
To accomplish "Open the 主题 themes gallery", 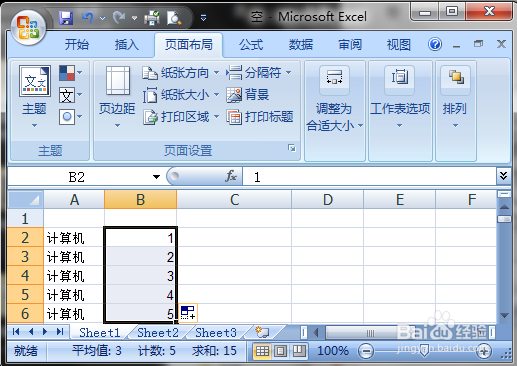I will (x=34, y=97).
